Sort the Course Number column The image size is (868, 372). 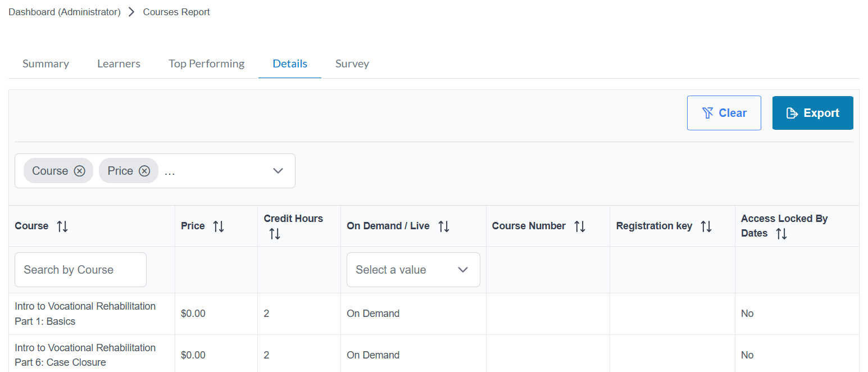(581, 226)
